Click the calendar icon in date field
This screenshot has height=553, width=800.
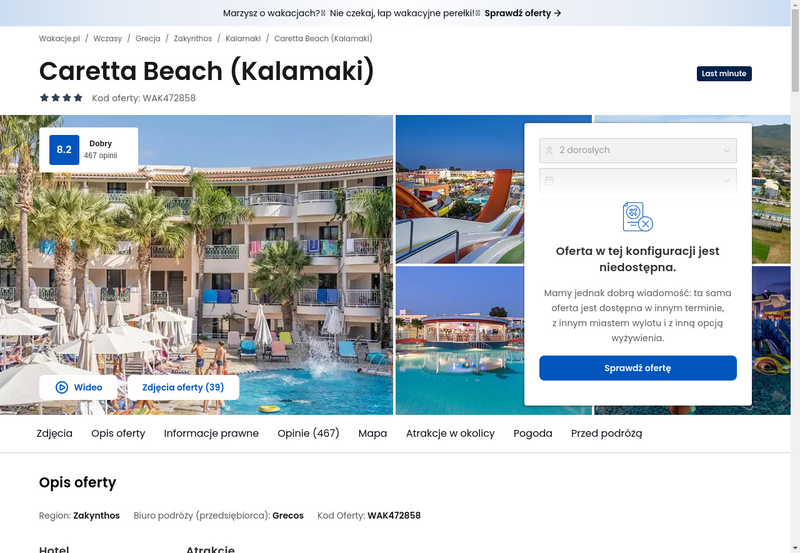(x=549, y=181)
